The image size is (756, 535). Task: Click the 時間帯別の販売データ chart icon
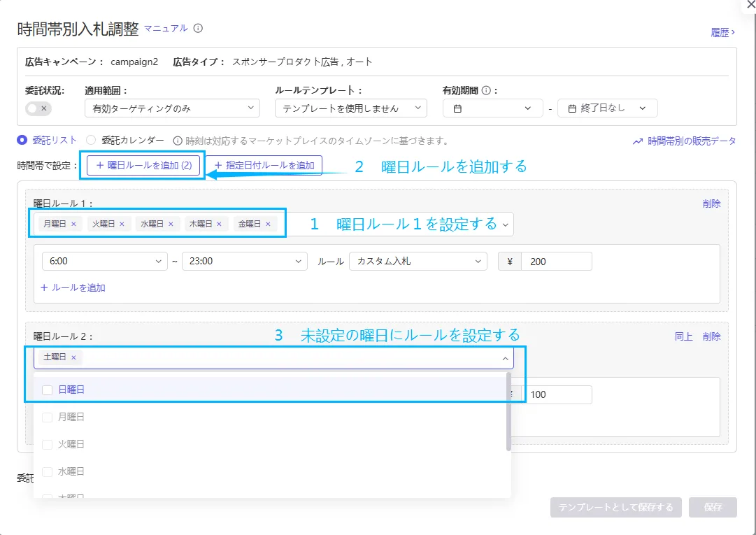pos(638,141)
